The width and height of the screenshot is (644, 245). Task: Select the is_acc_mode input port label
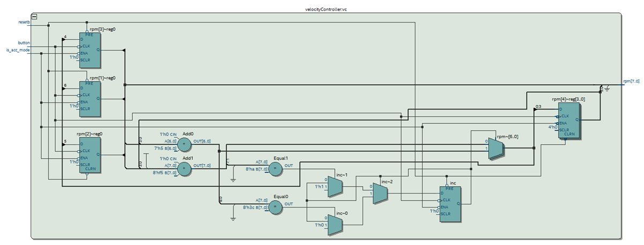coord(18,50)
